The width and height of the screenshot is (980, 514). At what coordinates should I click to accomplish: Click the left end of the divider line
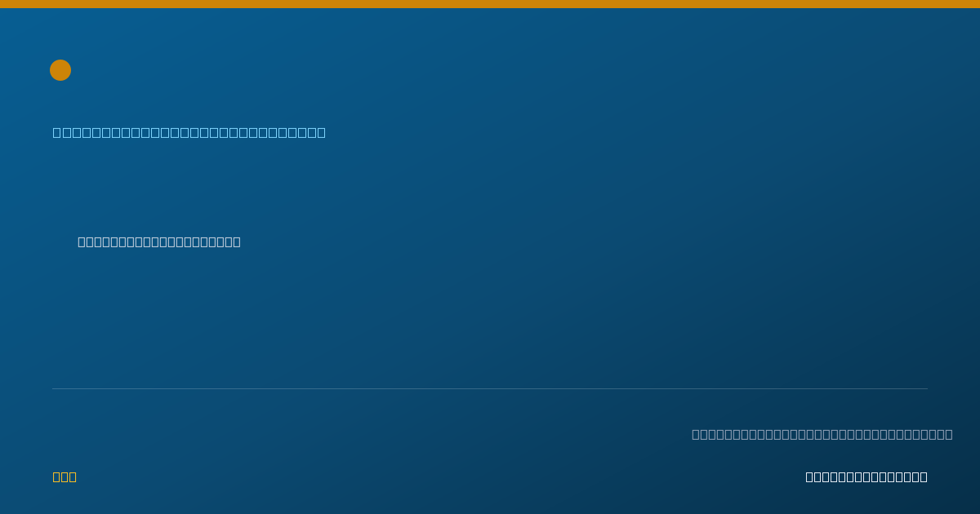(54, 388)
